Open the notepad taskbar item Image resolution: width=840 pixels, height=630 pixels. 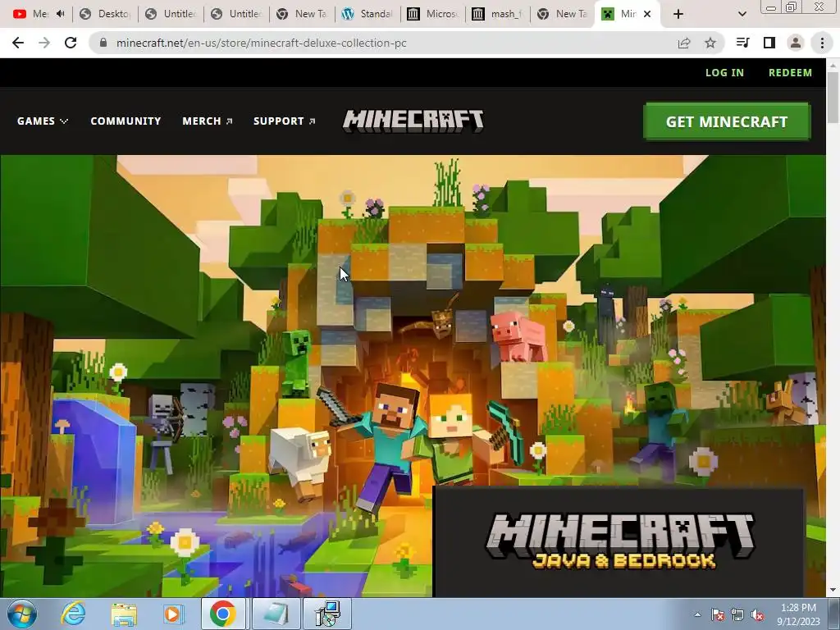pos(276,614)
